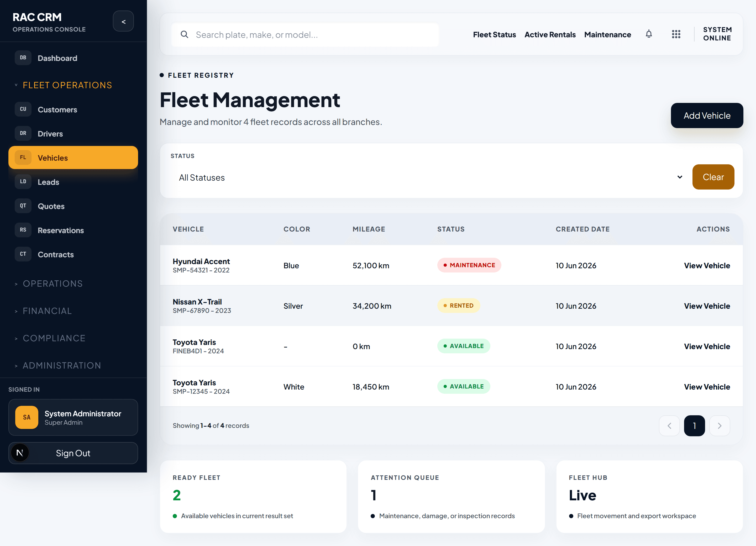Expand the Compliance section

click(50, 338)
